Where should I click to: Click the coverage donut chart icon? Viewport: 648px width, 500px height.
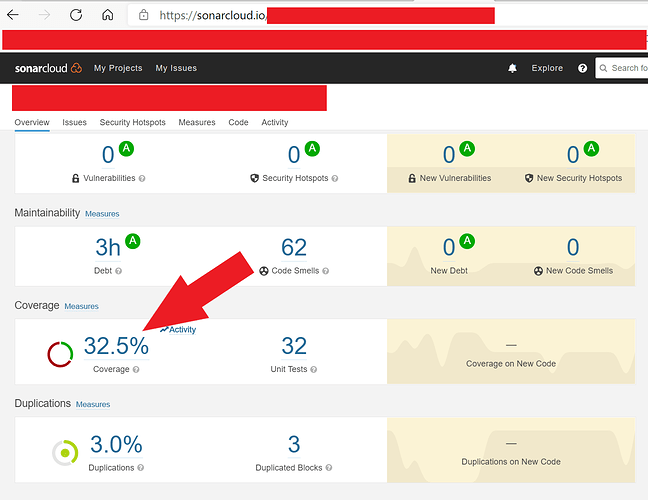(x=60, y=354)
